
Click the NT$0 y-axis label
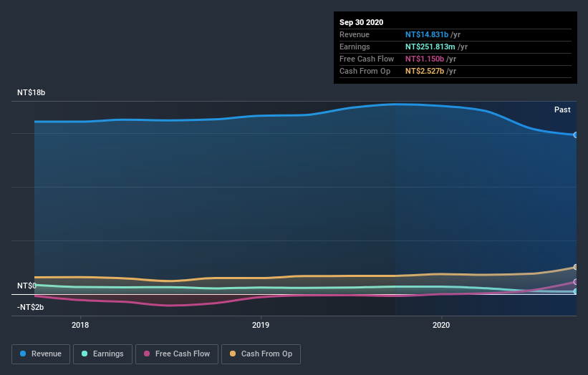coord(26,286)
